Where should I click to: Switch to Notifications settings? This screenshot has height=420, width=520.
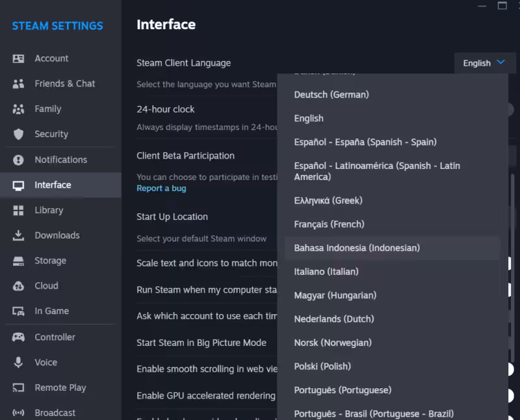60,160
